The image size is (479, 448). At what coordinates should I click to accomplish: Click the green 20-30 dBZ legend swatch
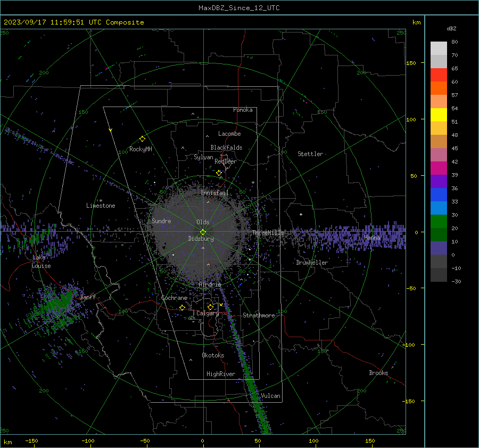[x=439, y=222]
